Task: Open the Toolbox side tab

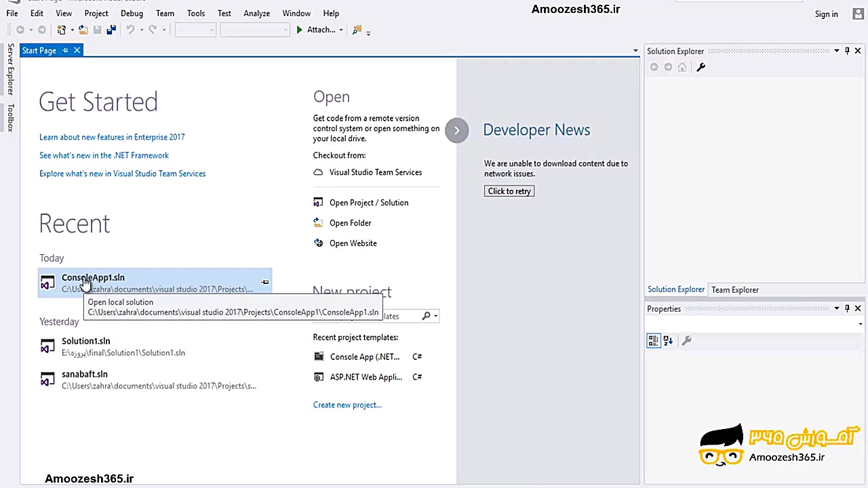Action: (x=10, y=118)
